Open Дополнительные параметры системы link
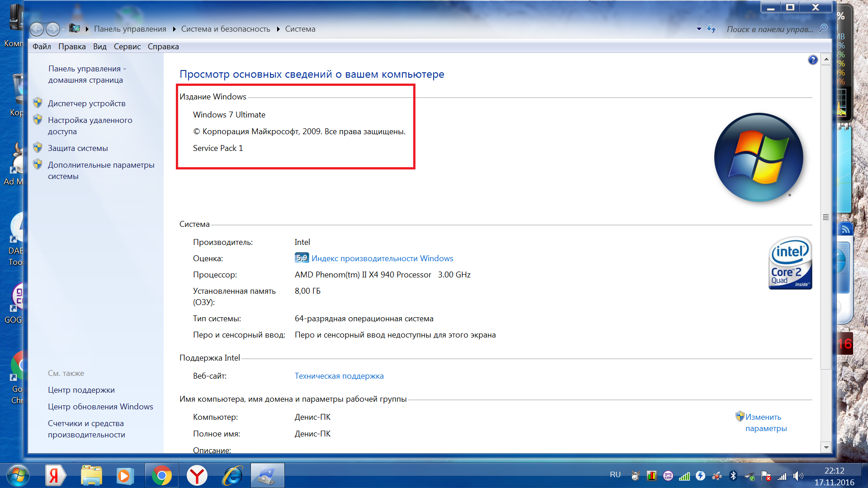This screenshot has width=868, height=488. 101,170
